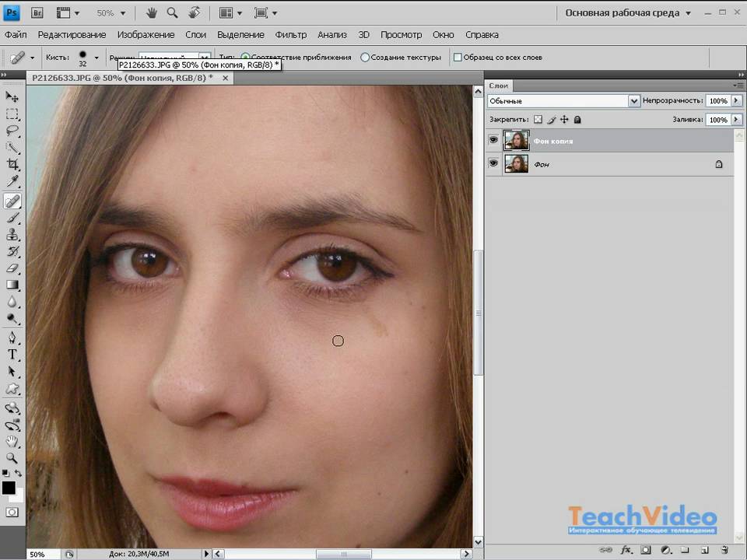Delete layer with trash icon

tap(724, 550)
